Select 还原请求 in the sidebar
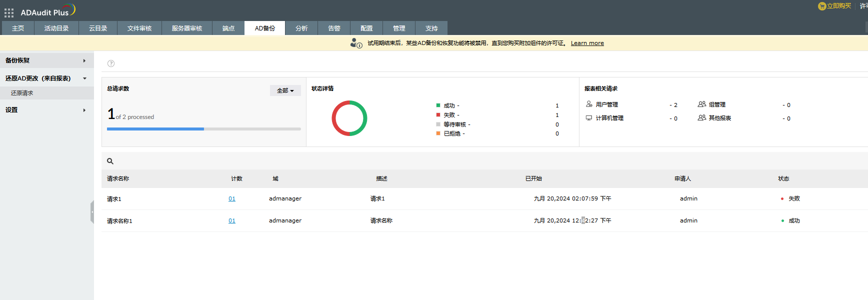Image resolution: width=868 pixels, height=300 pixels. pyautogui.click(x=22, y=93)
